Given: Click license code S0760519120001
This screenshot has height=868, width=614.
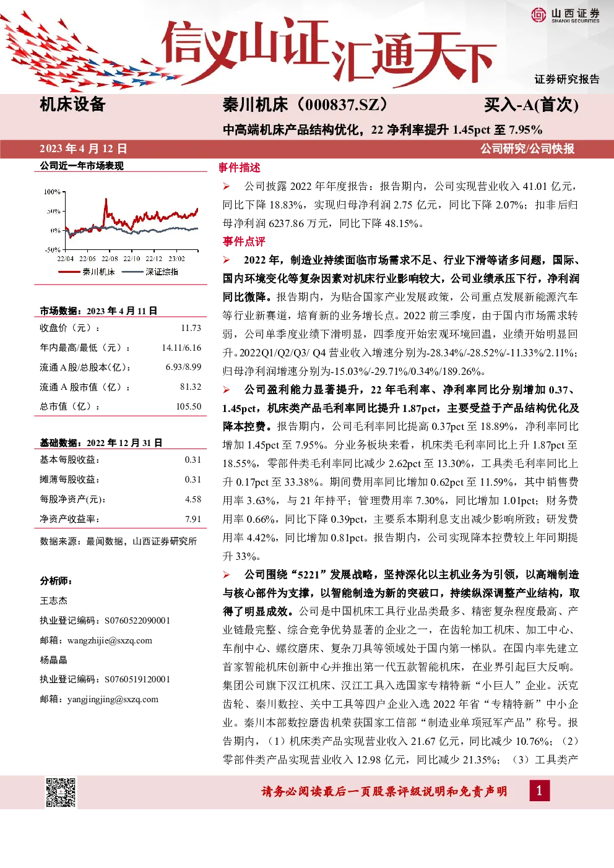Looking at the screenshot, I should click(x=137, y=679).
